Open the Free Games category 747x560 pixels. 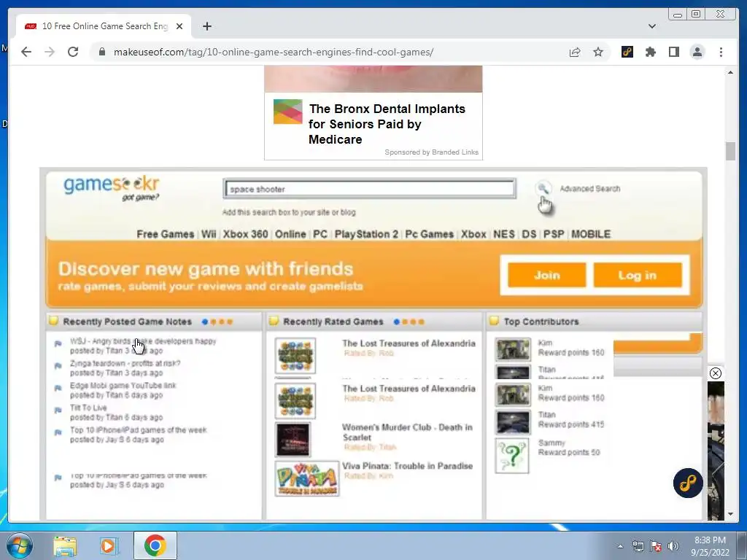pos(166,234)
